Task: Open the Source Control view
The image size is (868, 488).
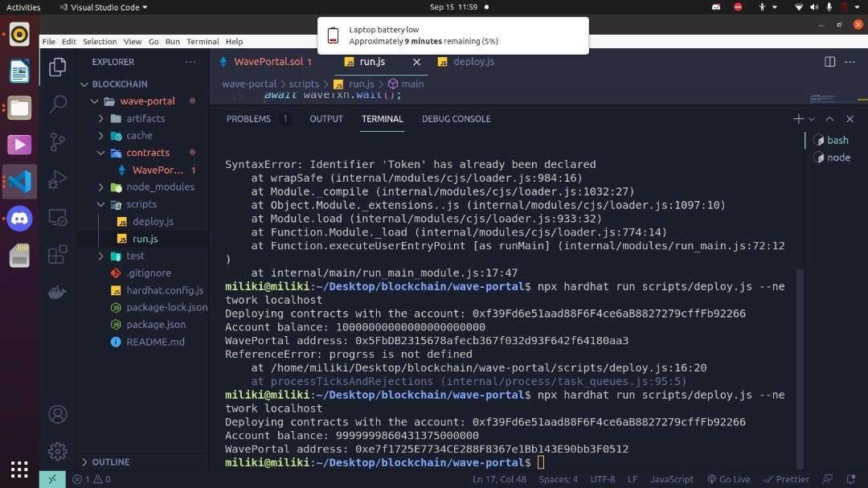Action: point(58,141)
